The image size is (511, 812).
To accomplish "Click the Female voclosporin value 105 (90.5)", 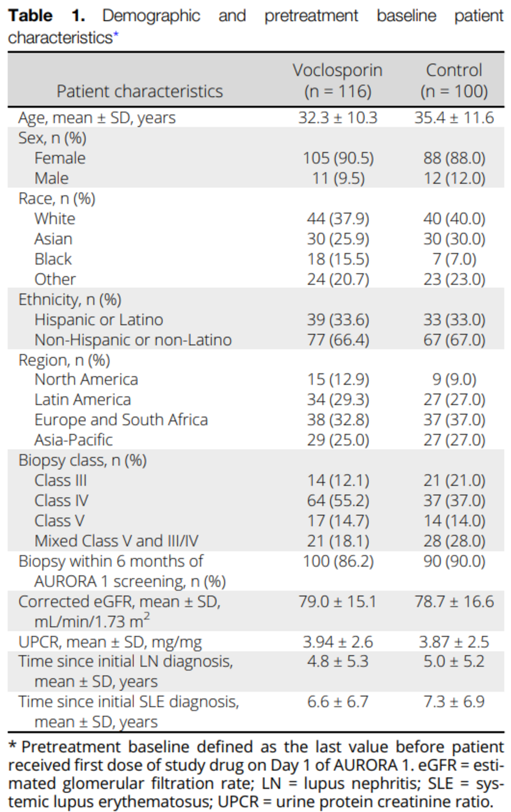I will pos(338,158).
